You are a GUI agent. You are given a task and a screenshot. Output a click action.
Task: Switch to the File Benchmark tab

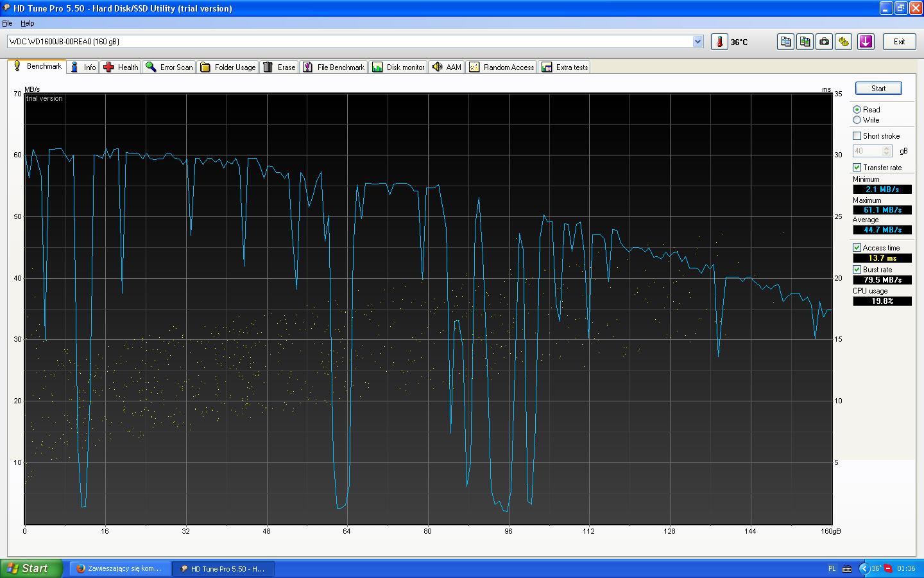(334, 67)
